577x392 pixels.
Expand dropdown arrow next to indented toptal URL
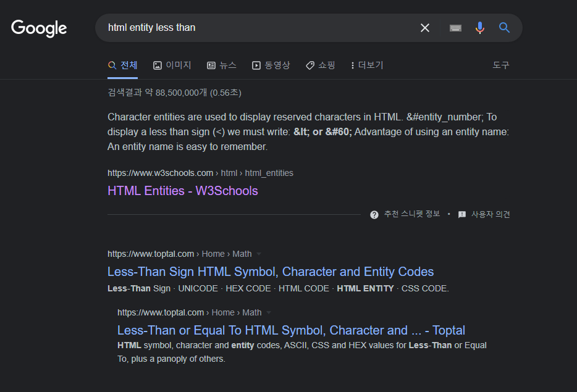(269, 312)
